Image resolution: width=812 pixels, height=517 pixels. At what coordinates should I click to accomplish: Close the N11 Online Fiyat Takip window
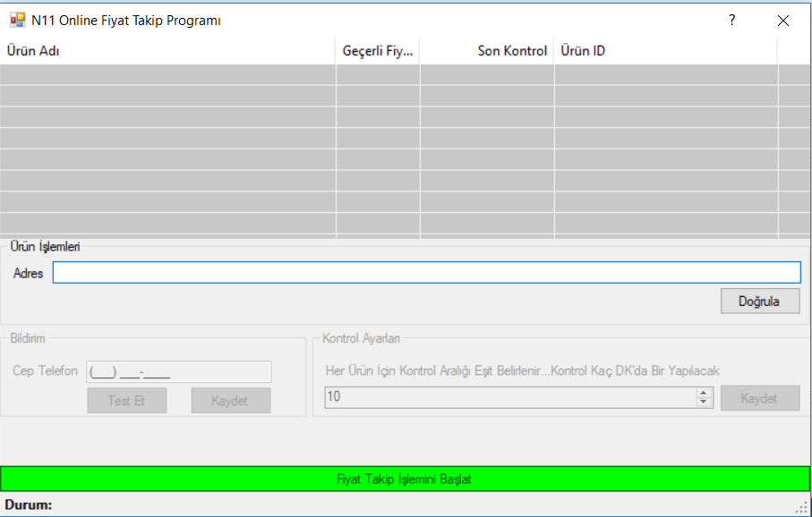pyautogui.click(x=783, y=21)
